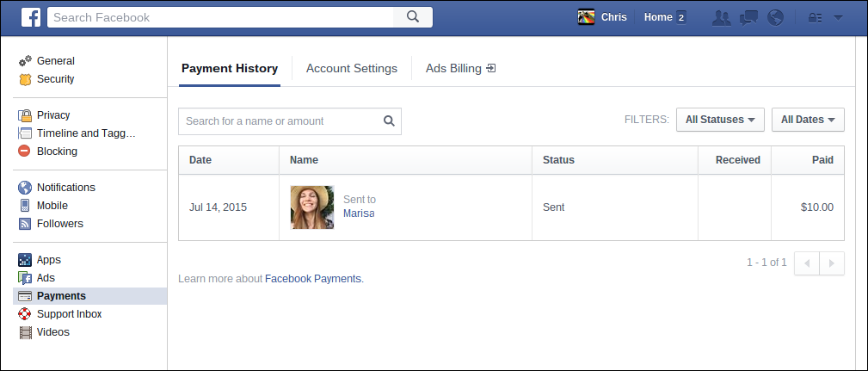Image resolution: width=868 pixels, height=371 pixels.
Task: Open Videos settings in sidebar
Action: [x=53, y=332]
